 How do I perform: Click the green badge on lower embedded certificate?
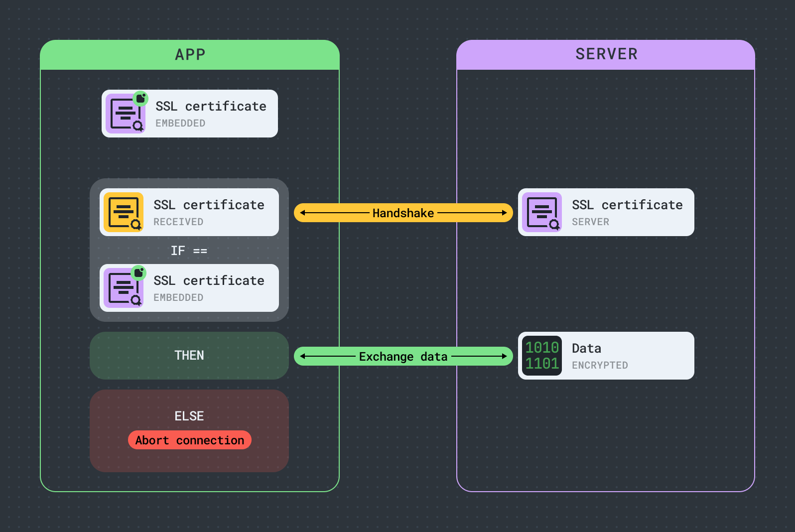139,272
